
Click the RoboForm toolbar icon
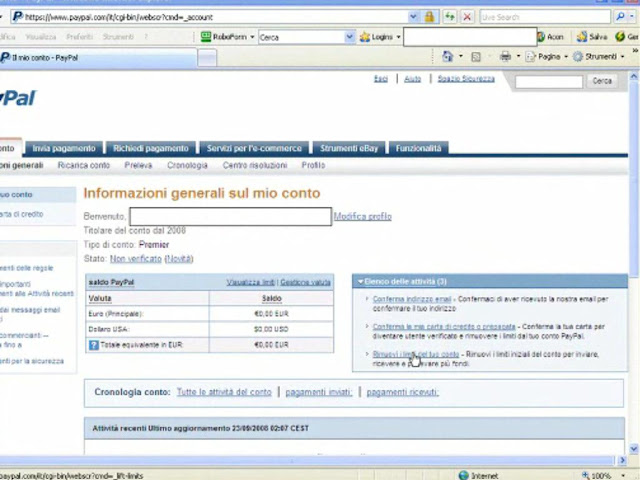tap(206, 37)
